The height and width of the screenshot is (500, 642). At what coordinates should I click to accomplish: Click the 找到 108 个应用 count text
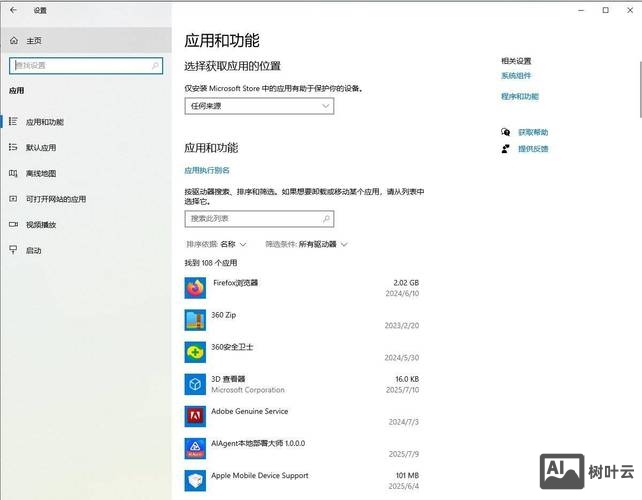(x=211, y=263)
